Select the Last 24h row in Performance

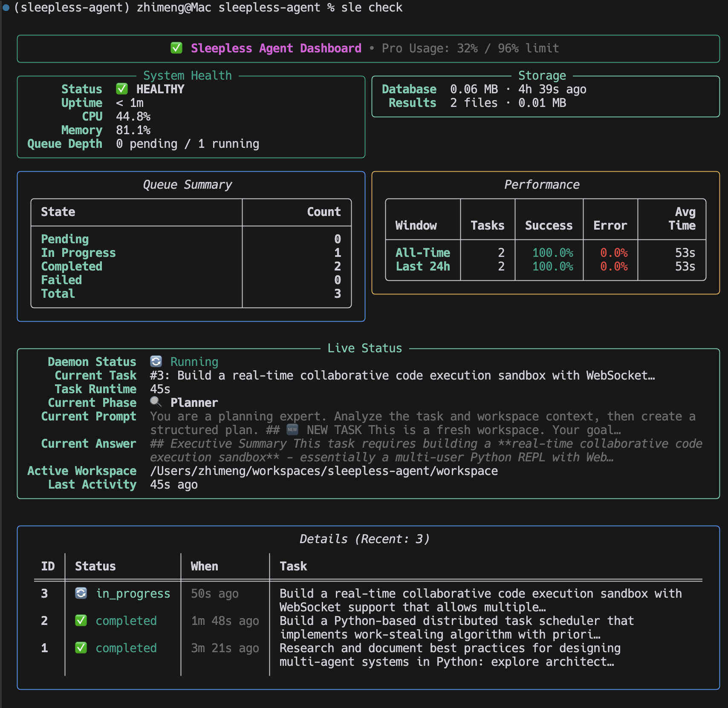pos(423,266)
